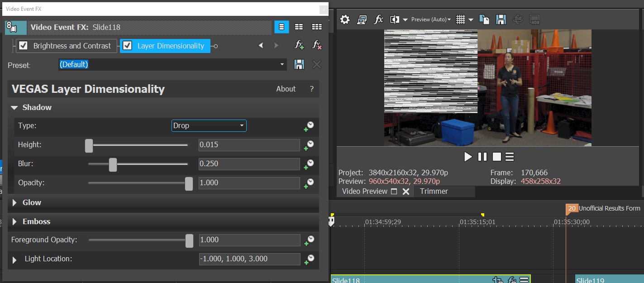Image resolution: width=644 pixels, height=283 pixels.
Task: Toggle animation for Shadow Height parameter
Action: tap(309, 145)
